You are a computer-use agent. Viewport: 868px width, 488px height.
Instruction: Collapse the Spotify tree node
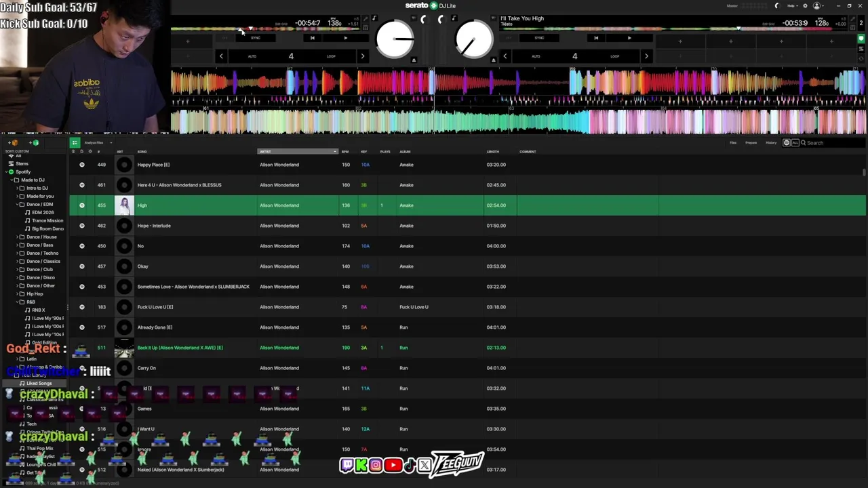coord(5,172)
